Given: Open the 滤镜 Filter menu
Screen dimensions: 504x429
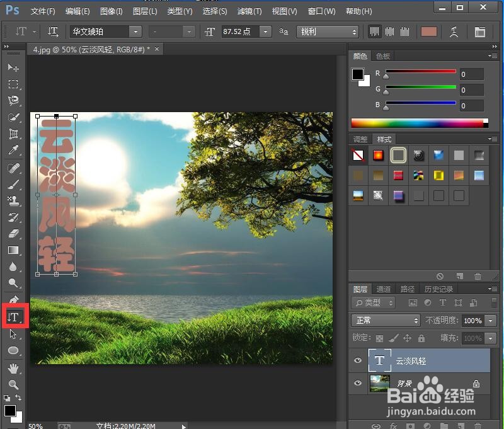Looking at the screenshot, I should click(x=249, y=11).
